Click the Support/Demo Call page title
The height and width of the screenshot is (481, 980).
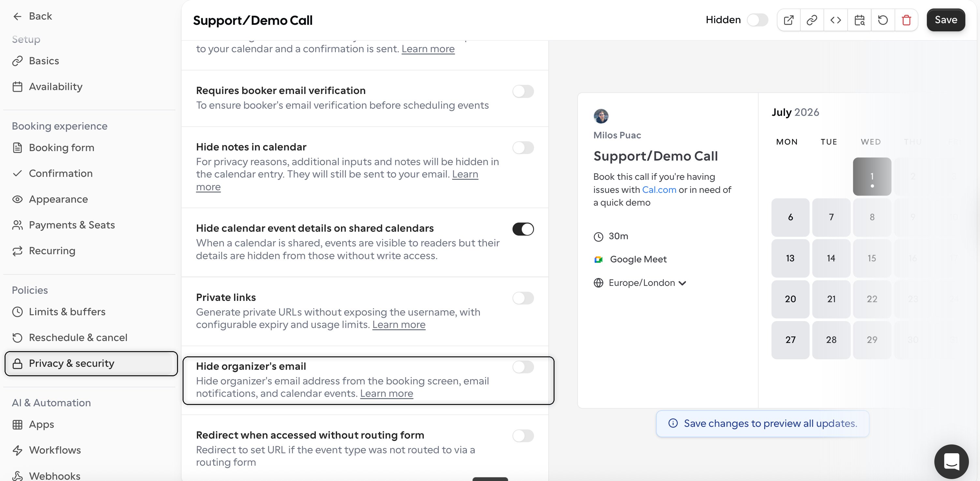pyautogui.click(x=253, y=20)
